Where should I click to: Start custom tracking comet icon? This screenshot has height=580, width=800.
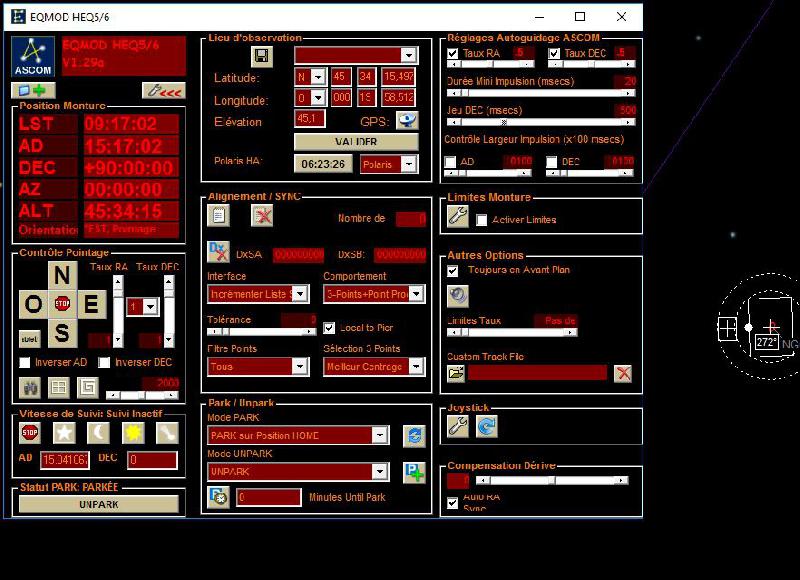(x=167, y=433)
